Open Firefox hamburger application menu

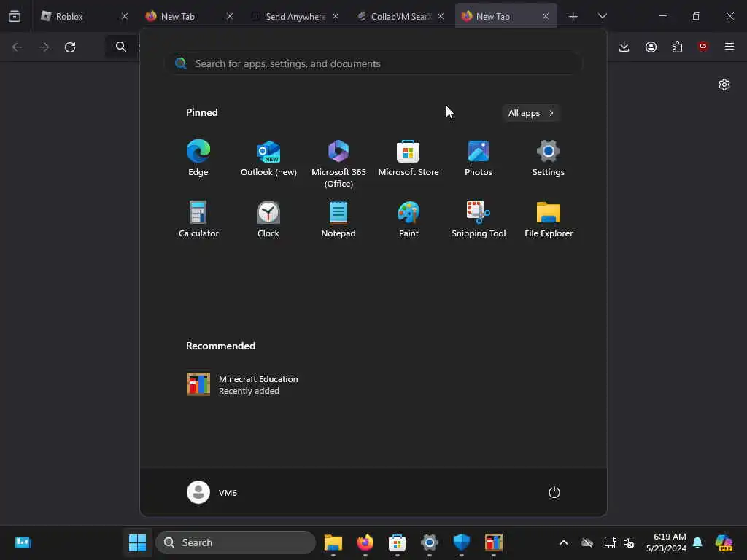[x=729, y=47]
